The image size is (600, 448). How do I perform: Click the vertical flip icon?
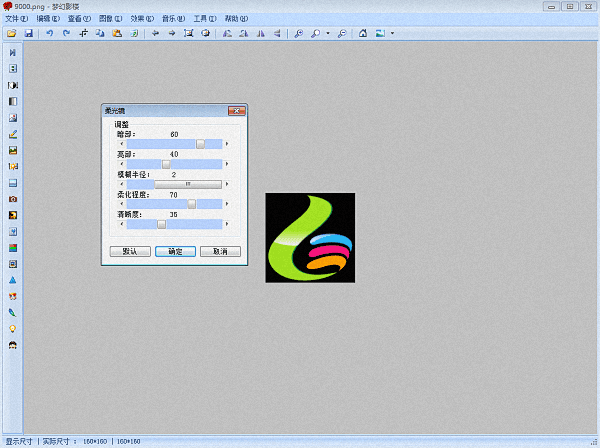click(x=277, y=33)
